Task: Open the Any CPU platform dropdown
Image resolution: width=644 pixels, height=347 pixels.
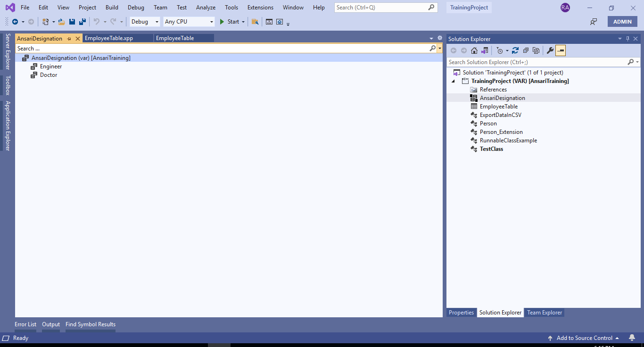Action: pyautogui.click(x=189, y=22)
